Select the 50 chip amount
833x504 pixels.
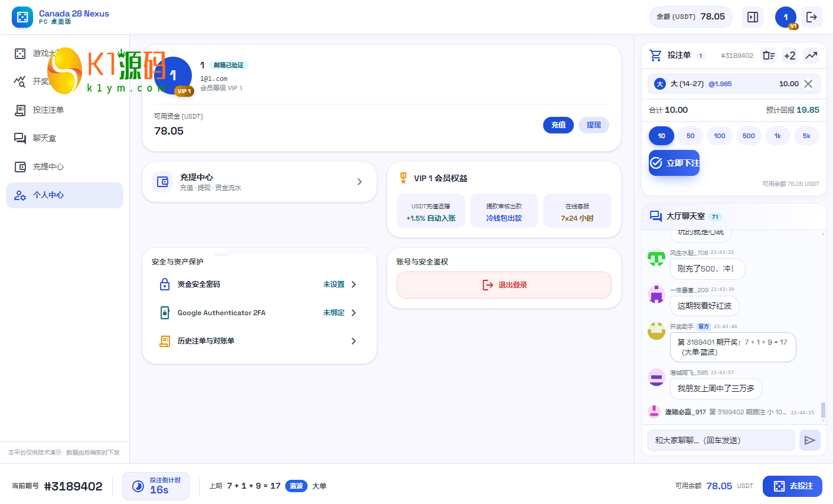[x=691, y=136]
